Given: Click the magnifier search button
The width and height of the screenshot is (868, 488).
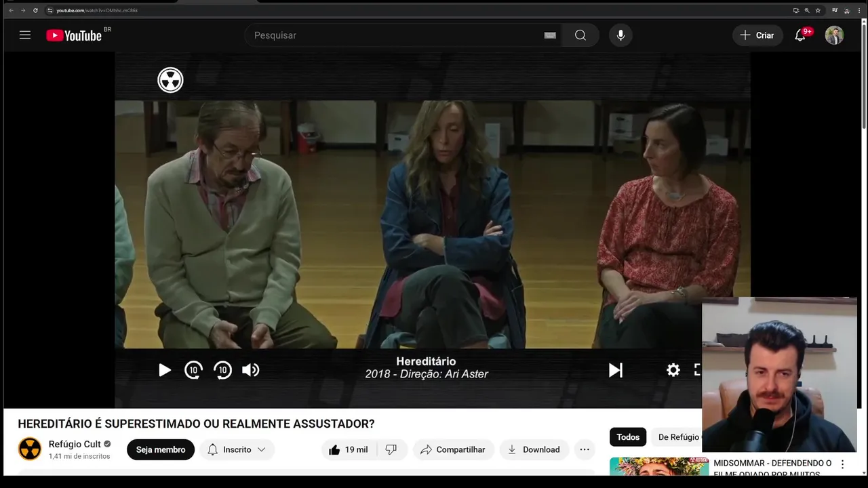Looking at the screenshot, I should click(x=580, y=35).
